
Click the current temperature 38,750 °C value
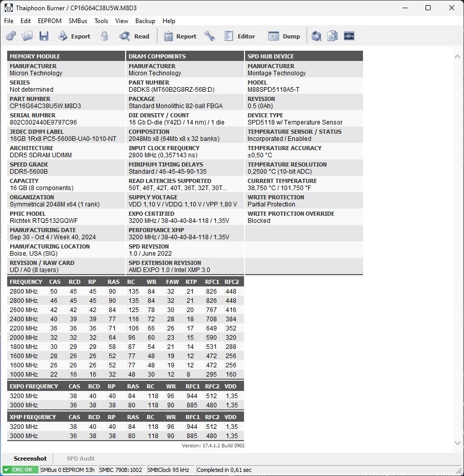[x=279, y=188]
